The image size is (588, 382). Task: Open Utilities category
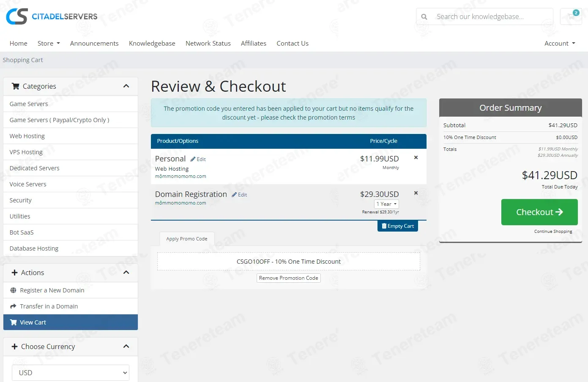[x=71, y=216]
